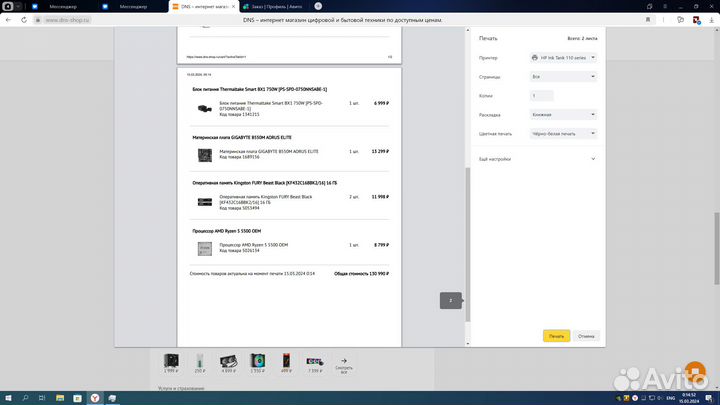Click the 6 999 ₽ price
The width and height of the screenshot is (720, 405).
[381, 103]
